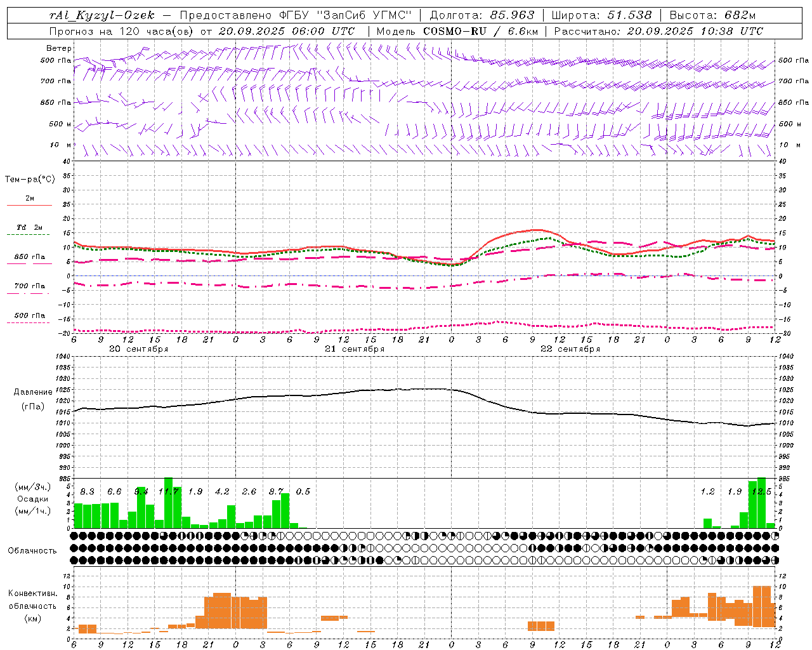Click the 8.3 precipitation total value

point(87,491)
